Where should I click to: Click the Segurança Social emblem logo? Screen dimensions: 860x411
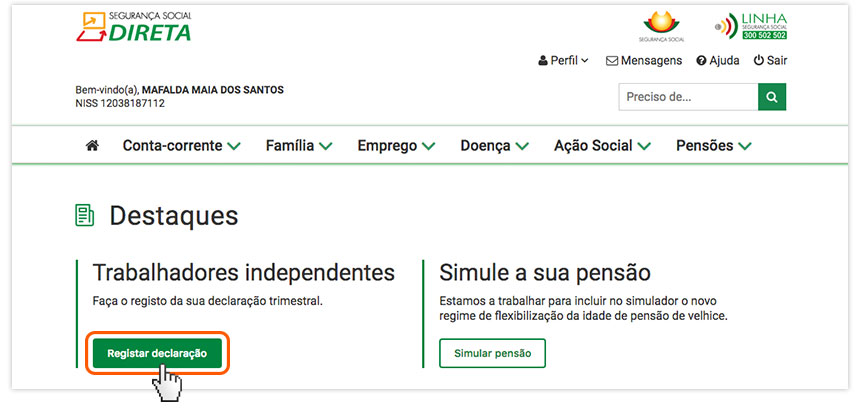[659, 26]
